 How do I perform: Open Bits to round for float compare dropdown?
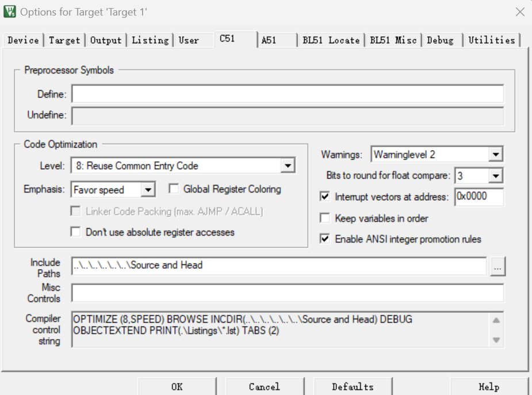[x=479, y=175]
